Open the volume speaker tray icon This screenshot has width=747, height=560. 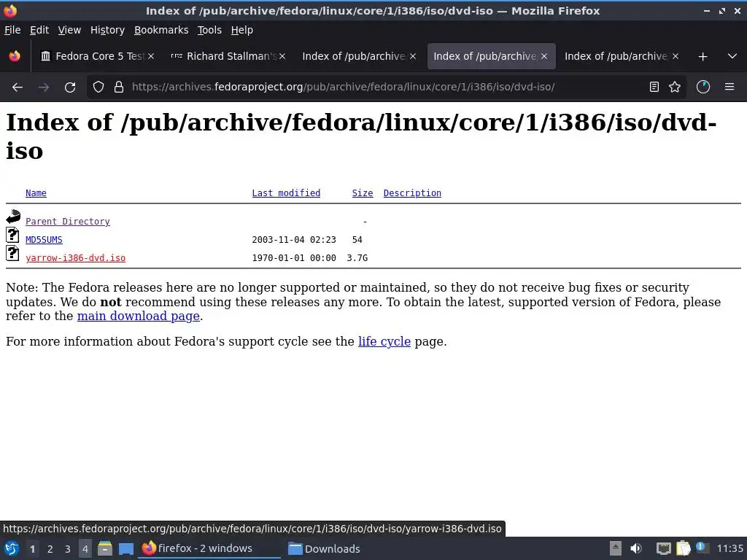pos(636,548)
